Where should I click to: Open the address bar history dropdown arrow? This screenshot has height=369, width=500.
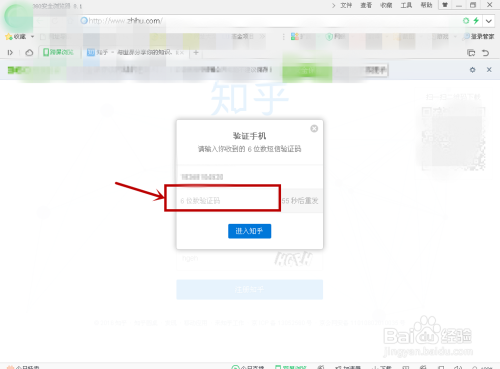click(489, 21)
